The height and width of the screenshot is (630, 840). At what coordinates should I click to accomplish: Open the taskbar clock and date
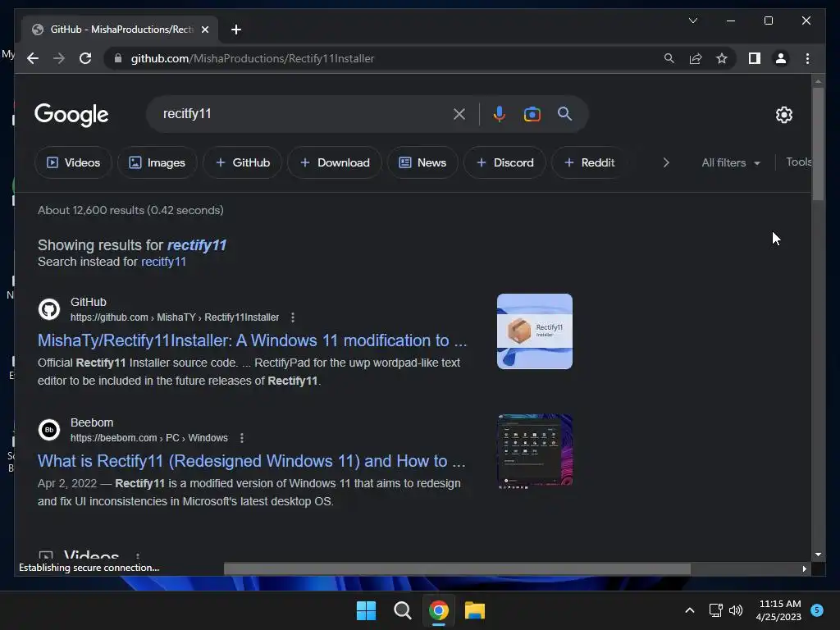779,610
